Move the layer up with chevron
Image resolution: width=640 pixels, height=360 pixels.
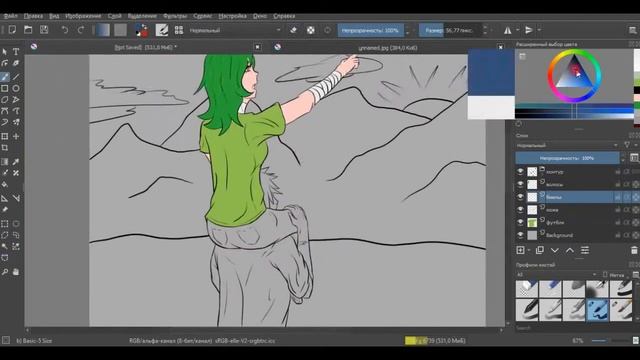click(x=570, y=250)
